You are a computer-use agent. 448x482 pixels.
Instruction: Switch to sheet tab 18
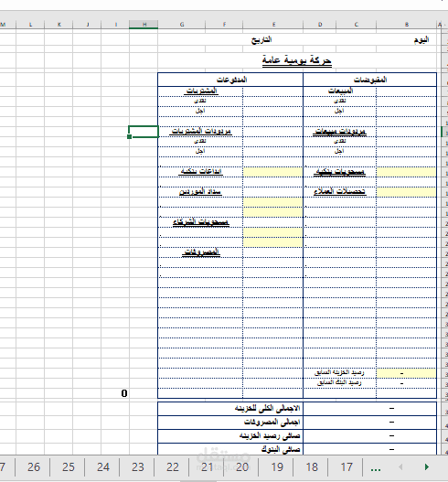(x=311, y=467)
